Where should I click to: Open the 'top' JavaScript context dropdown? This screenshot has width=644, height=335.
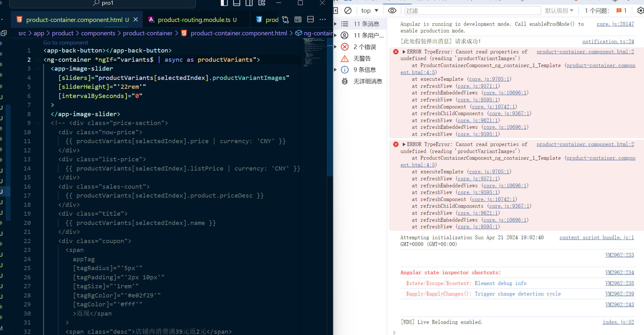coord(370,10)
